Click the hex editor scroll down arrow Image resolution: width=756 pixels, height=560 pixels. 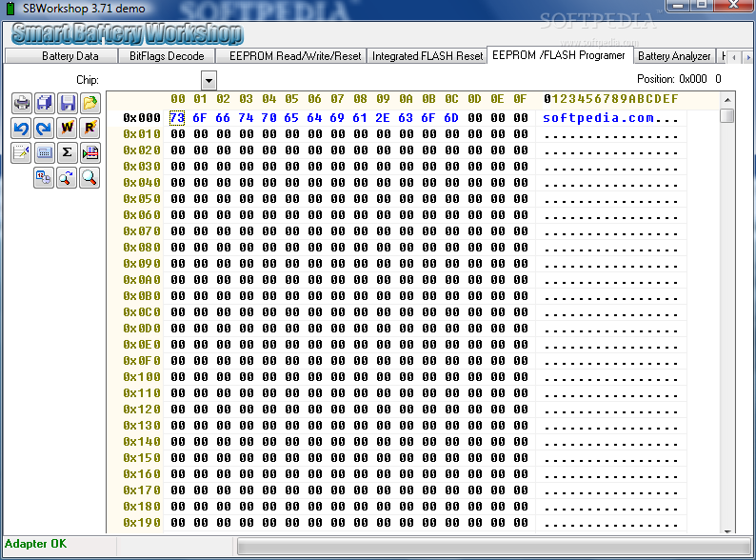tap(727, 530)
